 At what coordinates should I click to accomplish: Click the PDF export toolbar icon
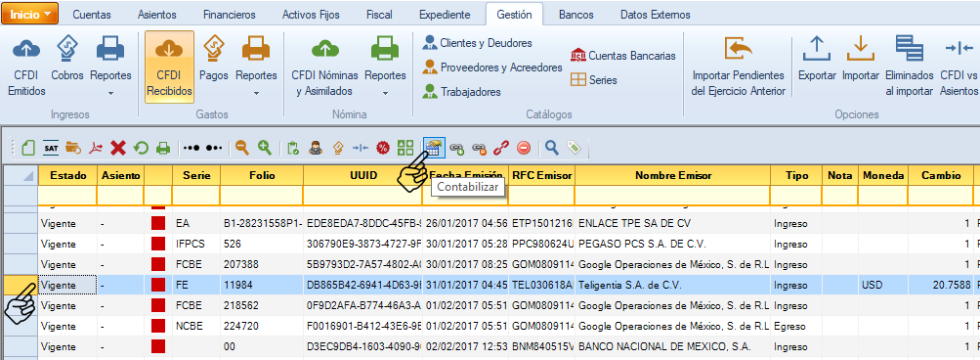(96, 148)
